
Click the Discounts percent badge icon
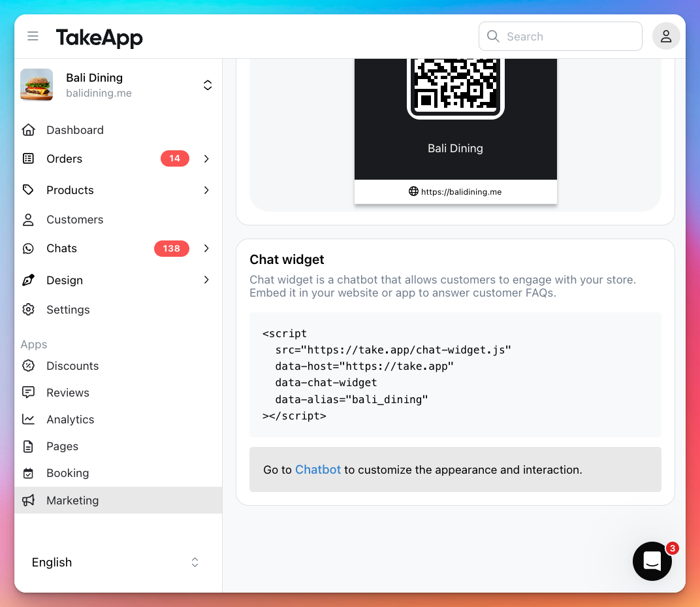(x=29, y=366)
